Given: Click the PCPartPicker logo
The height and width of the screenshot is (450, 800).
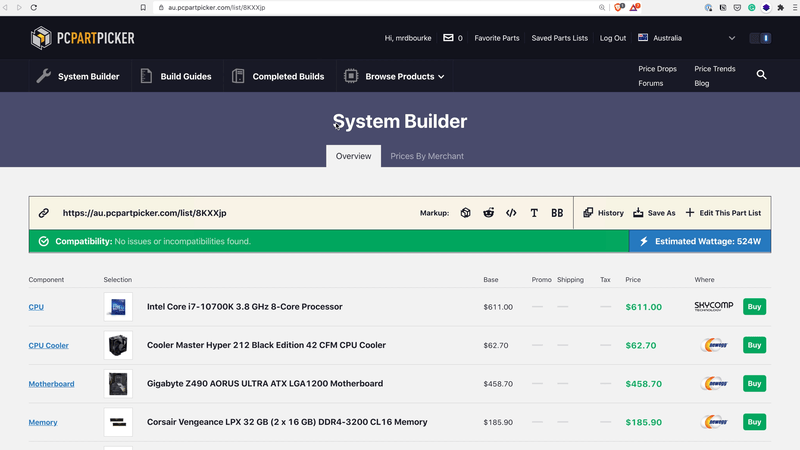Looking at the screenshot, I should click(83, 38).
